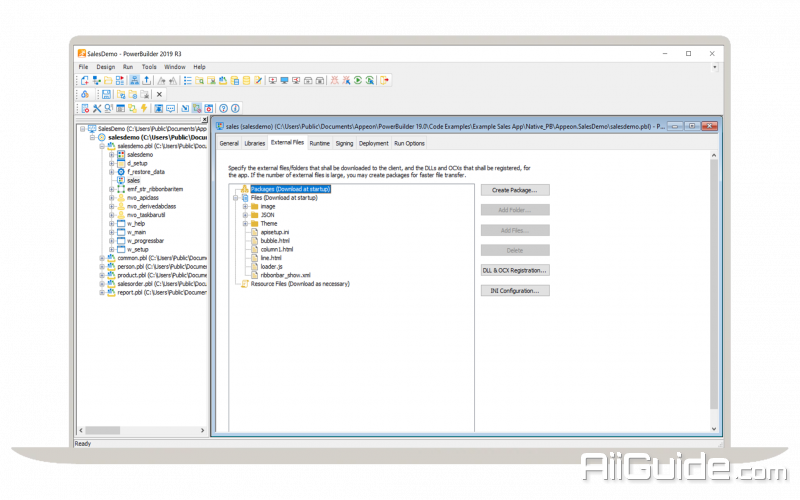Click the Browser folder-with-magnifier icon
Image resolution: width=800 pixels, height=500 pixels.
199,81
